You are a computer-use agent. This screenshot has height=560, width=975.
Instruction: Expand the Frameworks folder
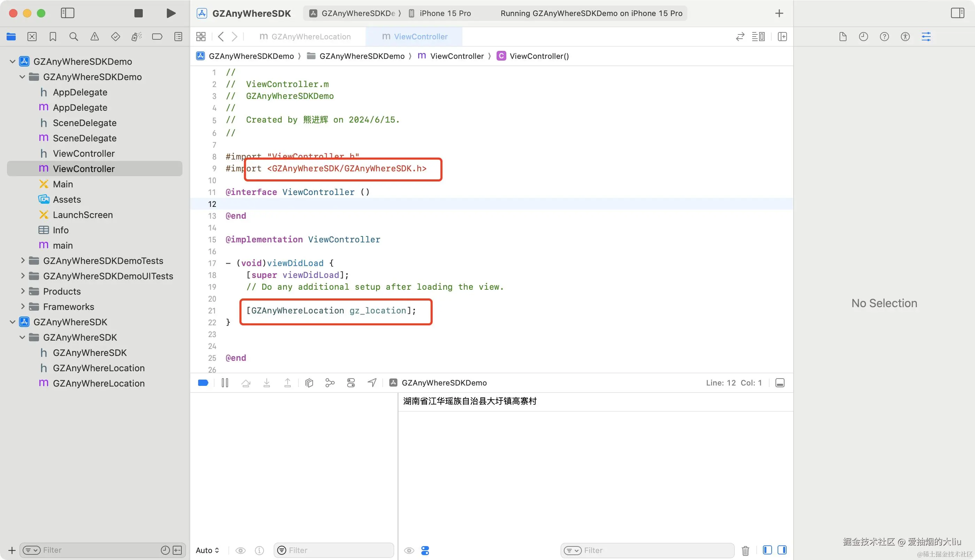(22, 306)
